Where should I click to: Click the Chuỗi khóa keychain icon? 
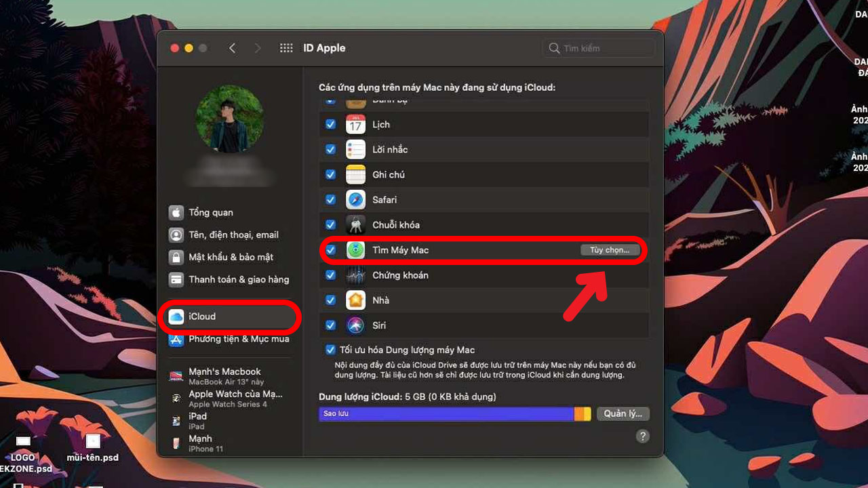pos(355,225)
